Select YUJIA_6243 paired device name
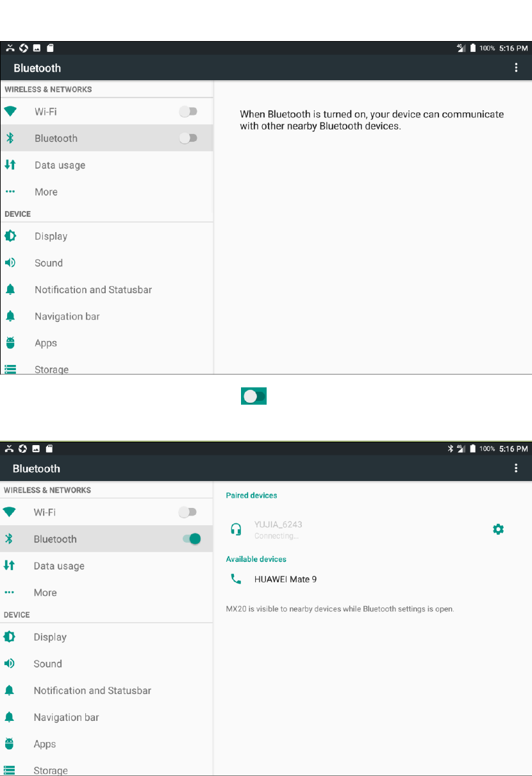 278,525
